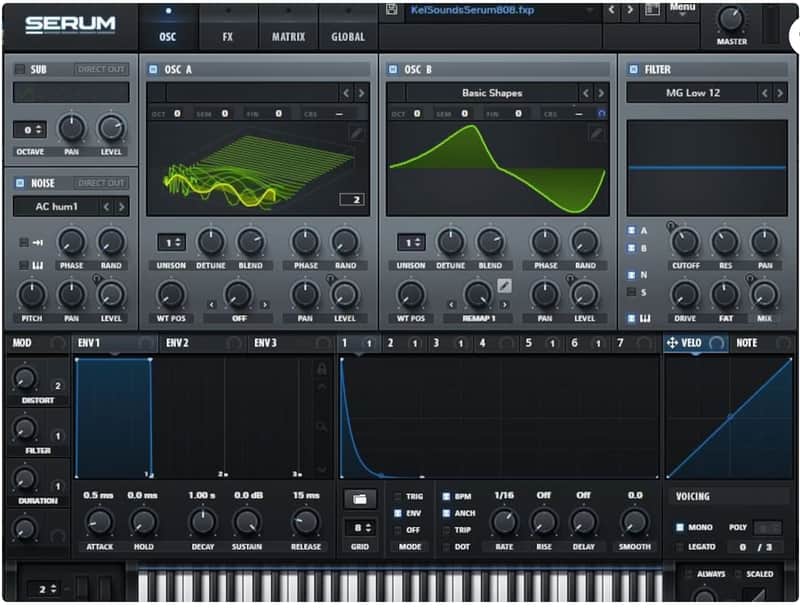
Task: Click the VELO drag-assign cross icon
Action: coord(672,343)
